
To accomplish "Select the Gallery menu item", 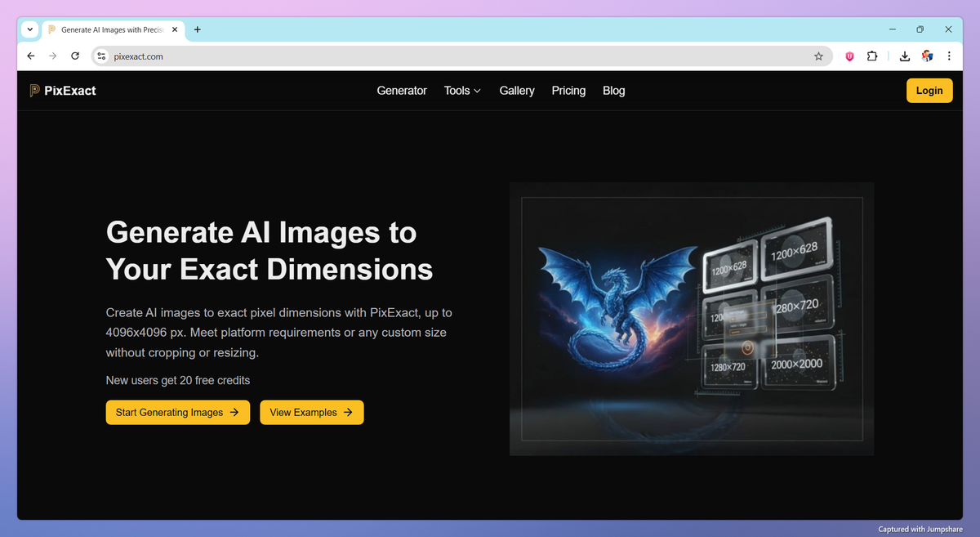I will [x=517, y=91].
